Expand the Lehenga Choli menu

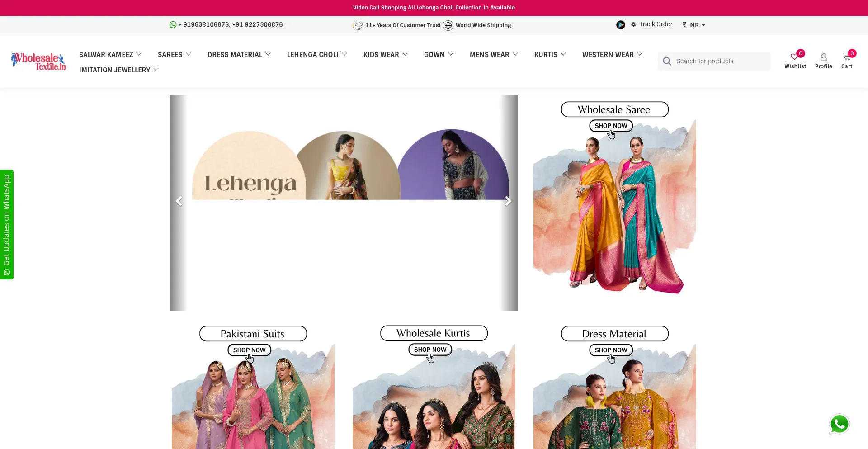pos(317,54)
